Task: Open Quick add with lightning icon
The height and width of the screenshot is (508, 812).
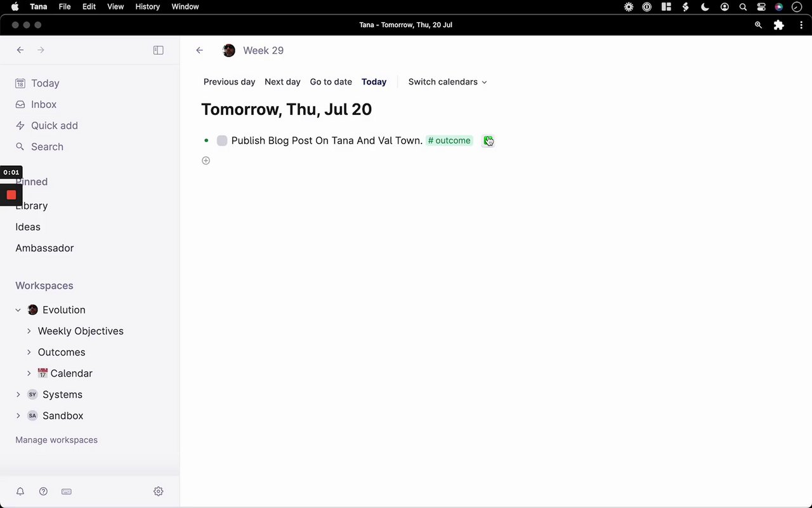Action: [x=47, y=126]
